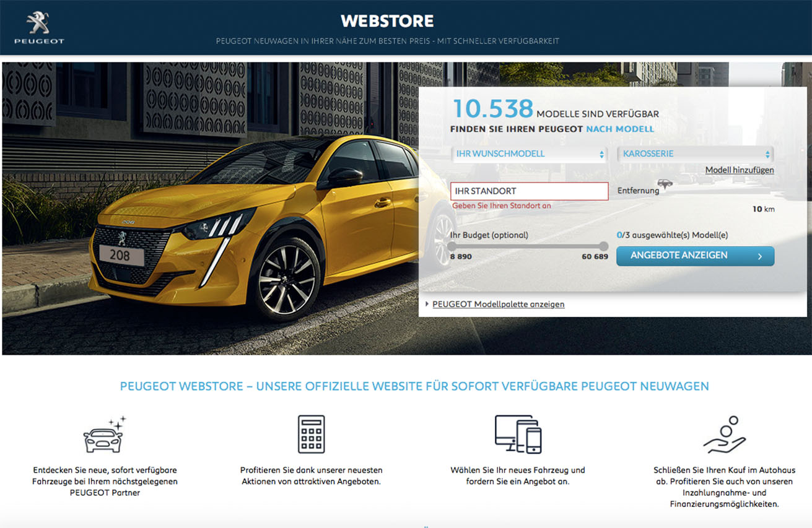Click the car handle on distance slider
812x528 pixels.
click(665, 184)
